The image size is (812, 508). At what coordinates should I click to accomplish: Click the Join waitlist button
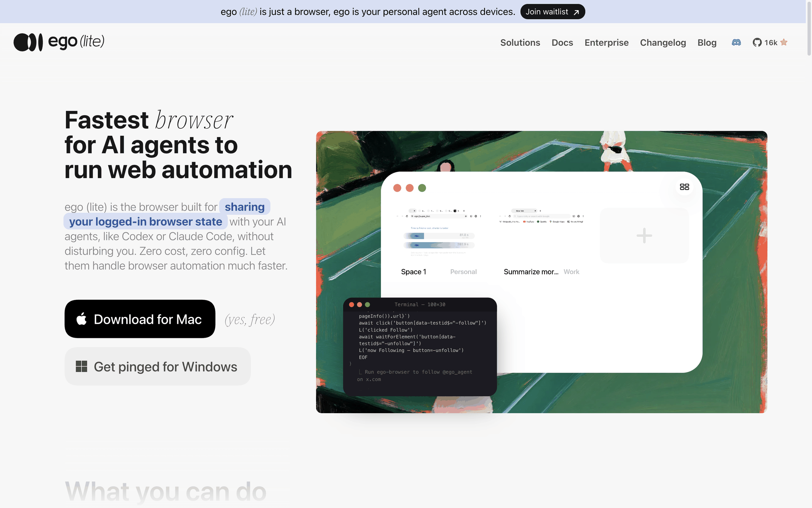(x=552, y=12)
